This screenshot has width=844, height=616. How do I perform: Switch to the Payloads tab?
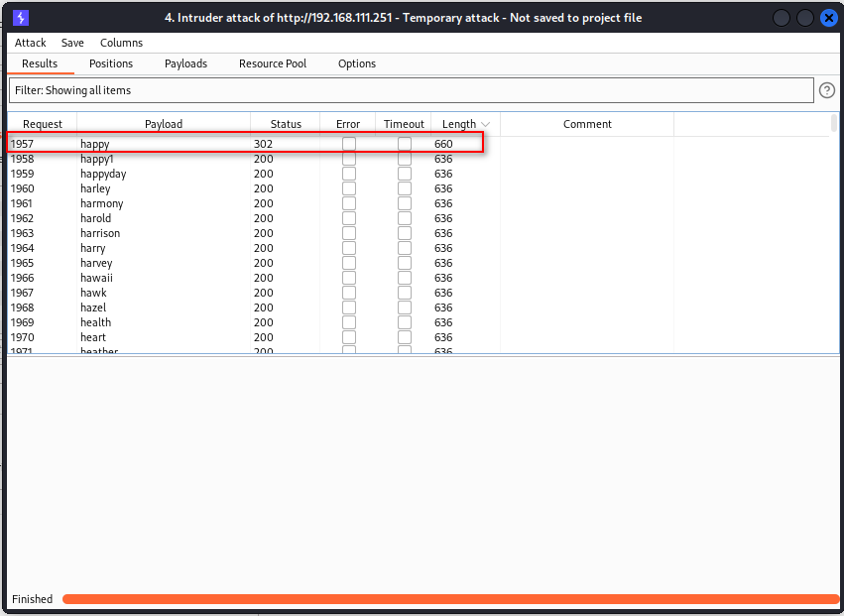click(x=185, y=63)
